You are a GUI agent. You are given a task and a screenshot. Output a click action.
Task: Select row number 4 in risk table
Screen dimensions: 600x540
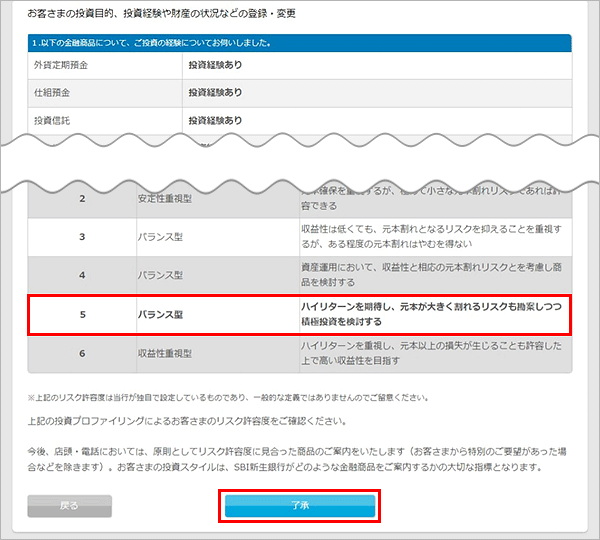pyautogui.click(x=82, y=274)
